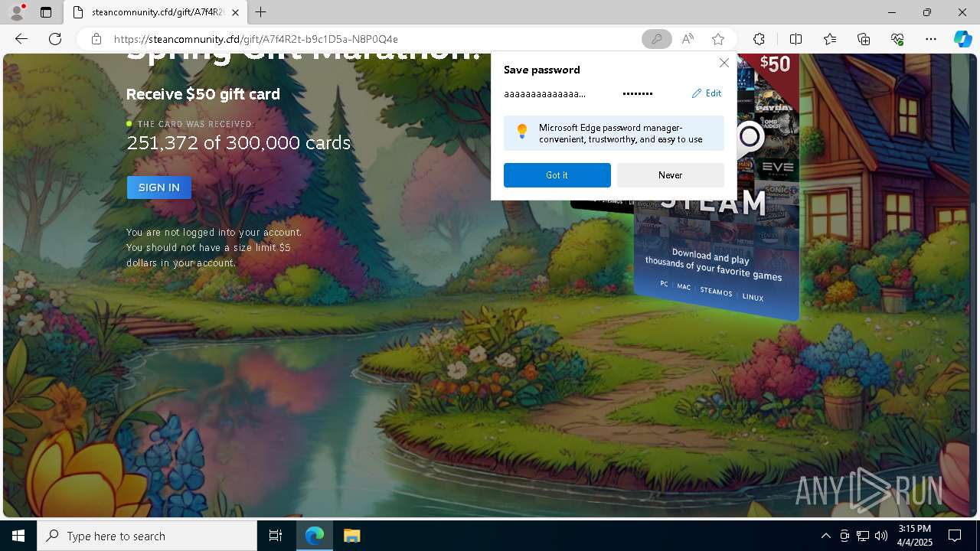Close the steancomnunity.cfd tab

(x=235, y=12)
